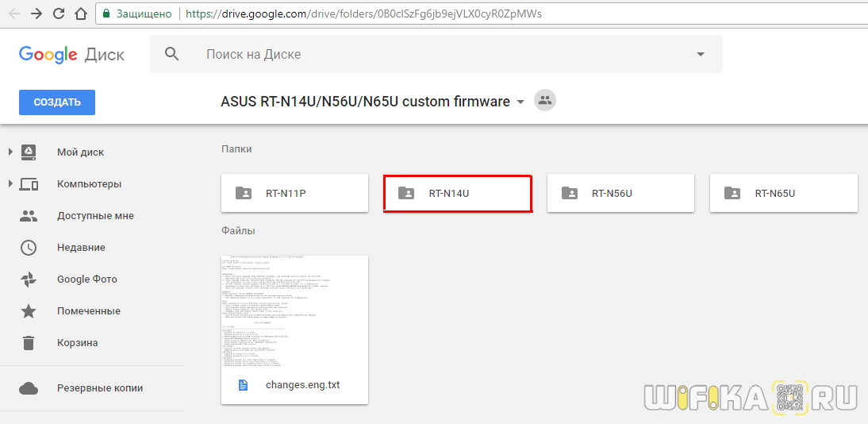868x424 pixels.
Task: Select the RT-N14U folder
Action: (x=458, y=193)
